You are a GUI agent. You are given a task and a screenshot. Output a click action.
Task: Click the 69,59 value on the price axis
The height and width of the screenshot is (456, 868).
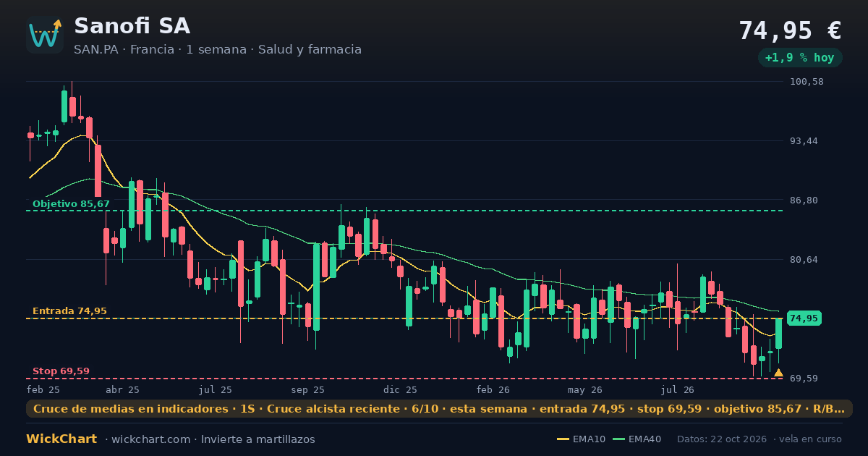tap(804, 379)
